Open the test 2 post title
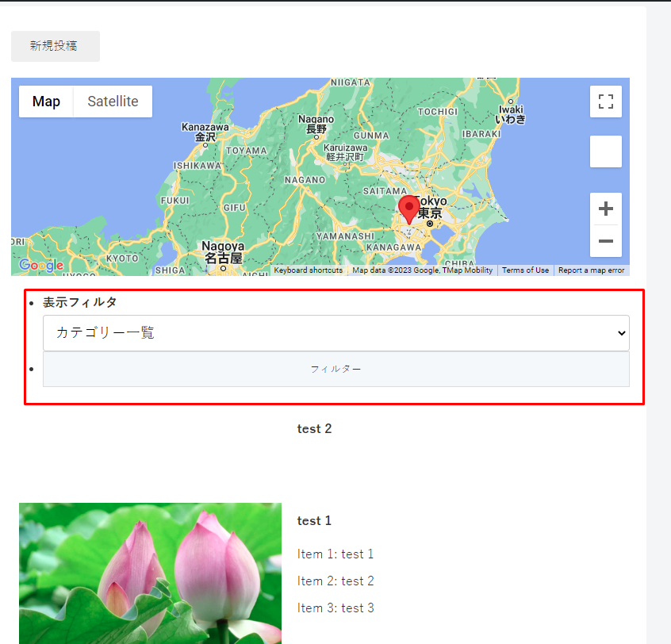671x644 pixels. pos(315,429)
